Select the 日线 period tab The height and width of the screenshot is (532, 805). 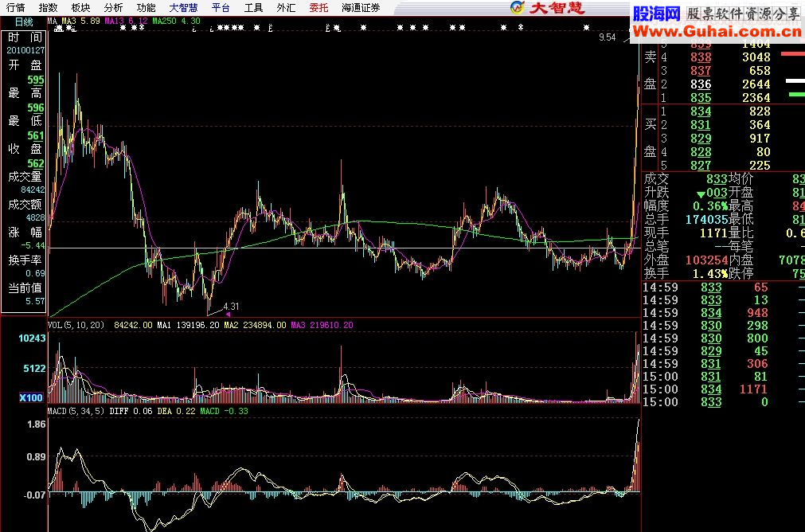(23, 22)
